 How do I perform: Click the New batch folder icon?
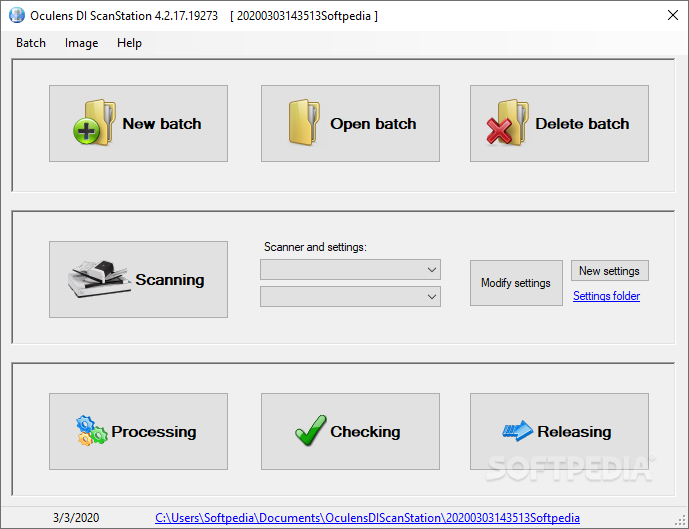pos(95,123)
